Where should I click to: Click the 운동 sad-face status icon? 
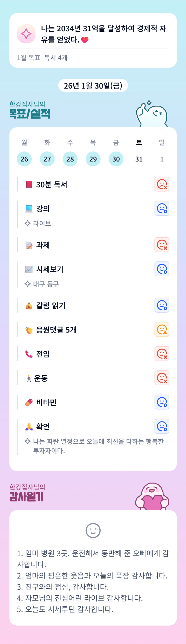tap(162, 378)
